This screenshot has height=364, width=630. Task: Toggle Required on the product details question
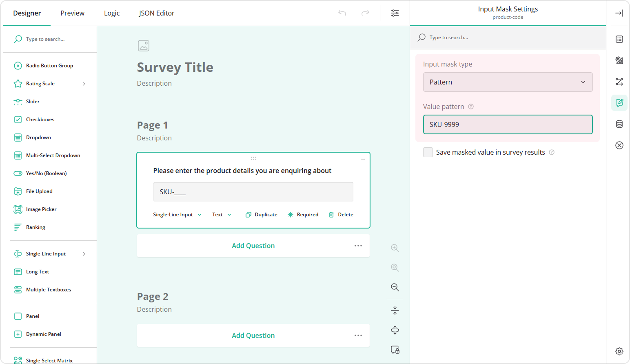pyautogui.click(x=303, y=214)
